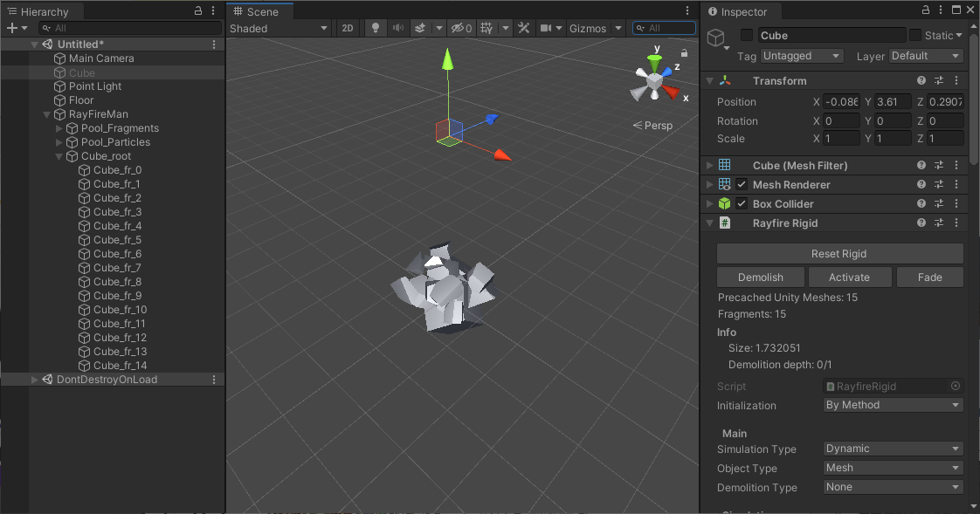Open the Static flags dropdown arrow

coord(959,36)
